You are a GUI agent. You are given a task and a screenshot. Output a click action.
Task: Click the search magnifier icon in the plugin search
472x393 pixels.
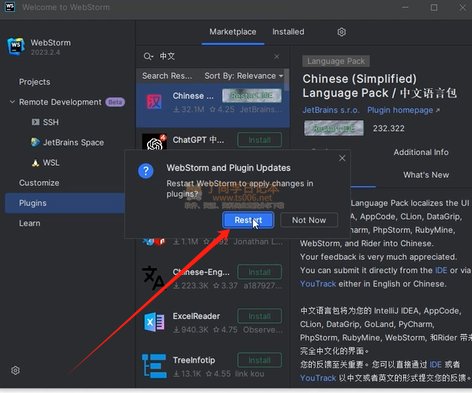pyautogui.click(x=148, y=56)
